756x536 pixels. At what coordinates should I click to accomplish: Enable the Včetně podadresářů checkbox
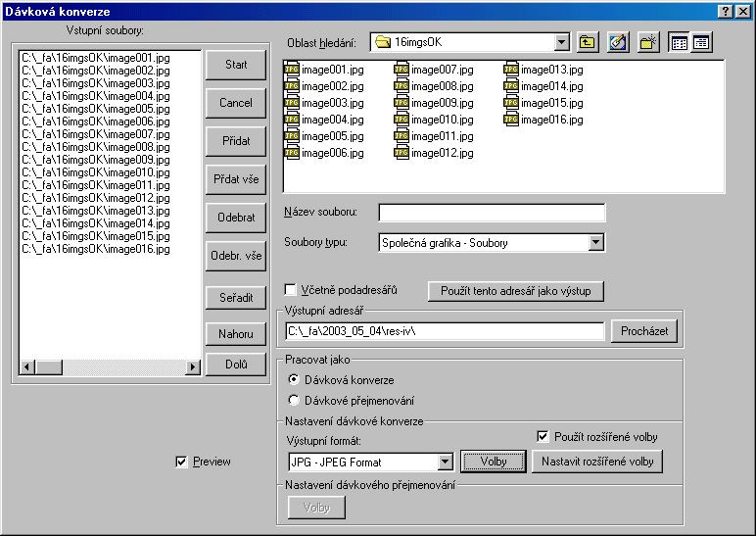tap(290, 290)
